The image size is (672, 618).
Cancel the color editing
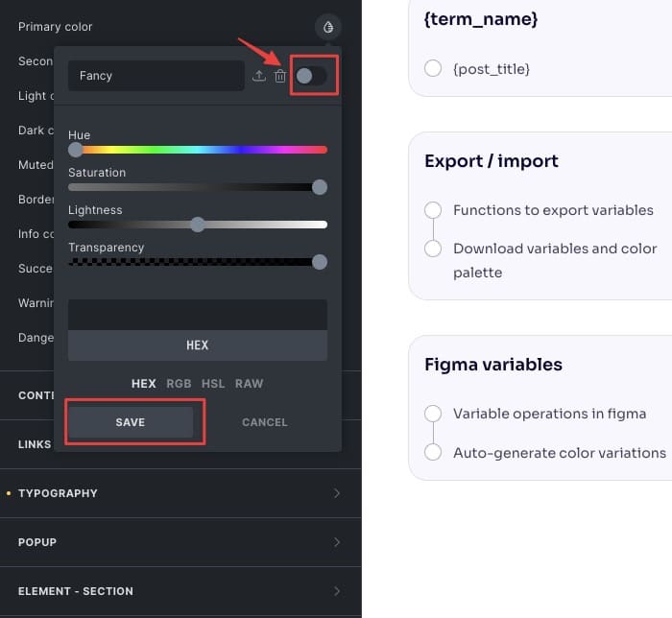(x=265, y=422)
